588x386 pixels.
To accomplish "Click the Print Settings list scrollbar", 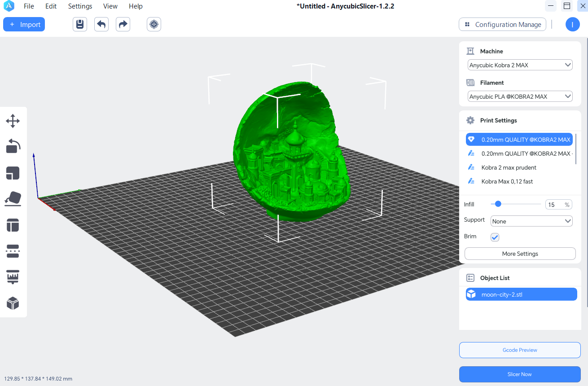I will tap(575, 149).
